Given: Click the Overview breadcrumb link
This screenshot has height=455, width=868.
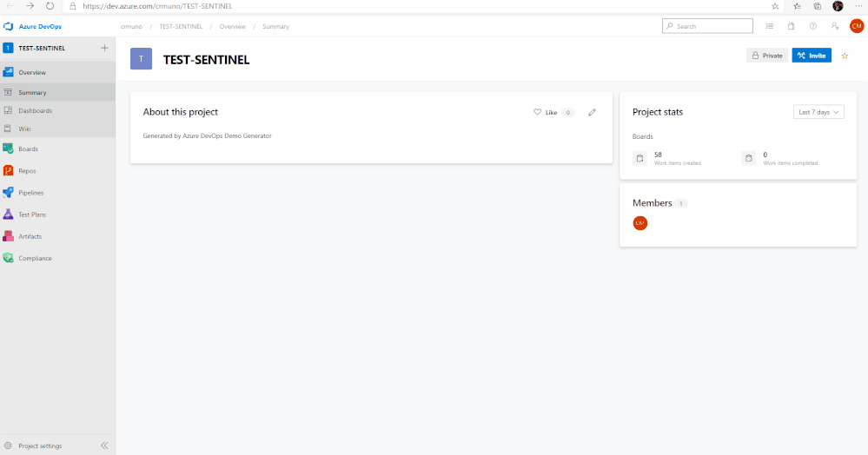Looking at the screenshot, I should point(233,27).
